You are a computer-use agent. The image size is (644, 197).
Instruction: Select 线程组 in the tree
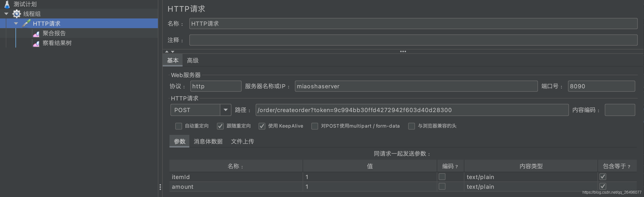click(x=32, y=14)
